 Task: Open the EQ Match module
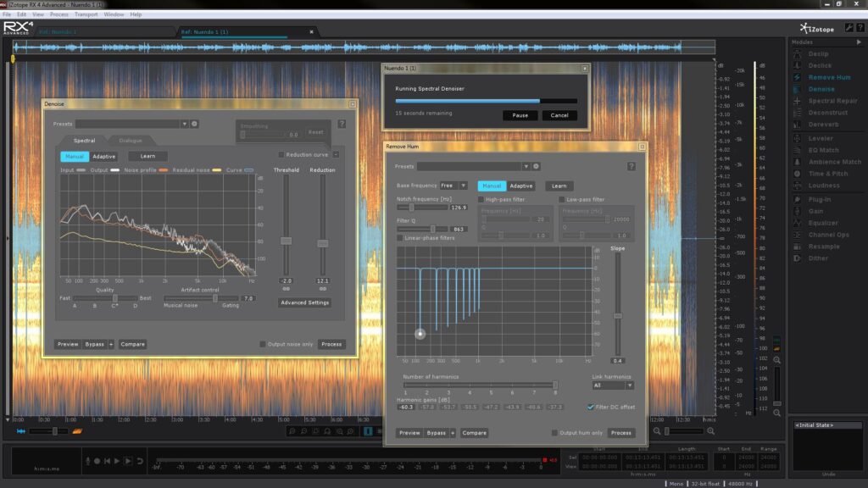pyautogui.click(x=823, y=150)
